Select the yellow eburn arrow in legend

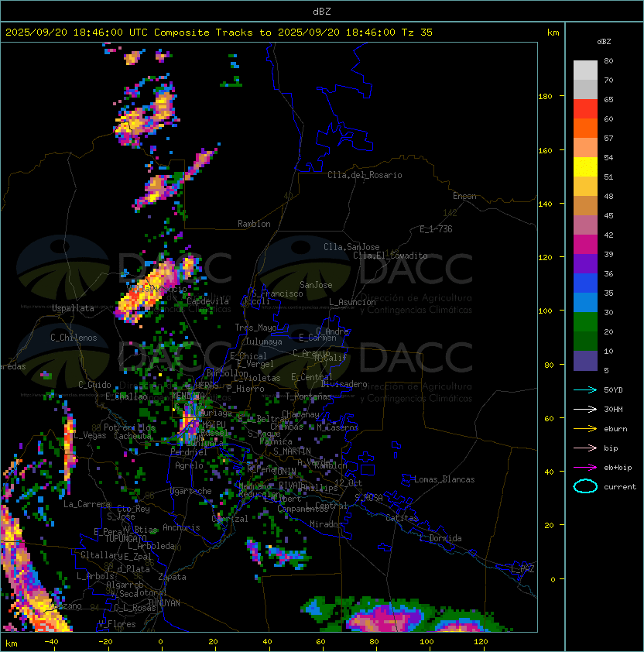click(585, 429)
